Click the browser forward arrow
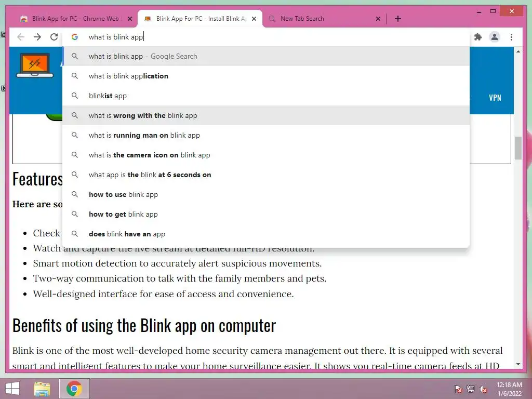 [x=37, y=37]
